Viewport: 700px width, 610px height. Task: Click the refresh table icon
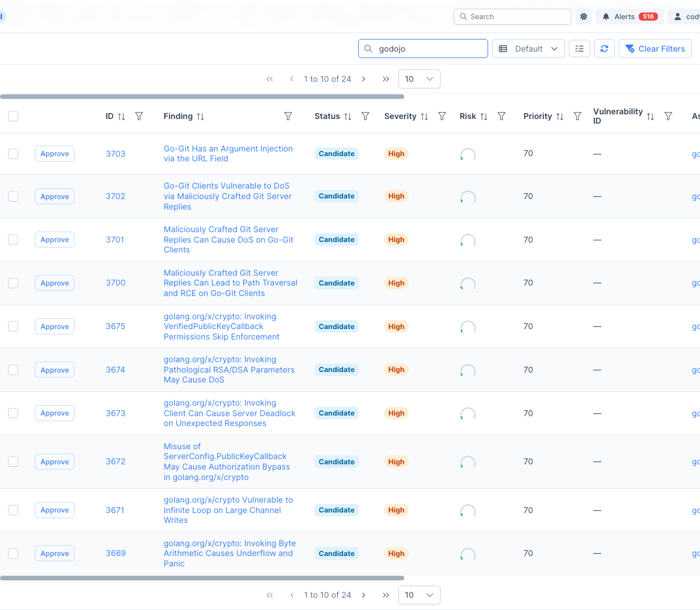point(604,49)
